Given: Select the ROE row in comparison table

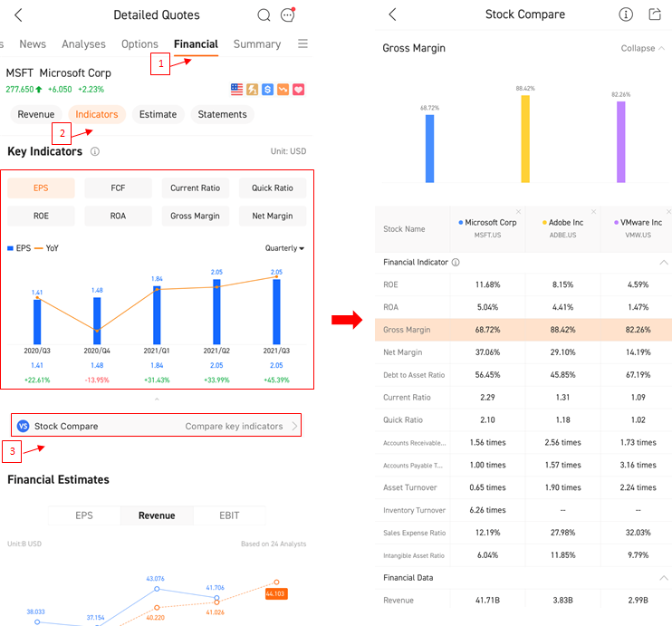Looking at the screenshot, I should coord(523,284).
